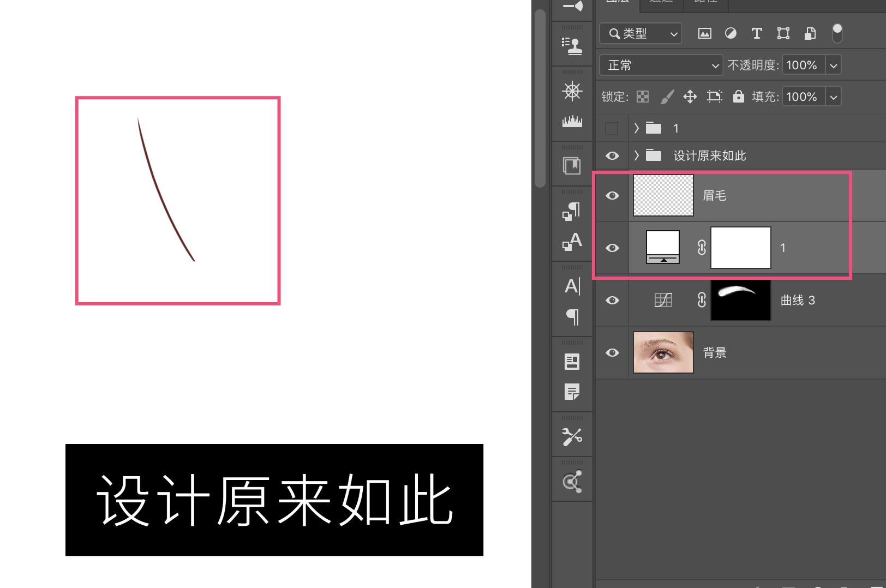The image size is (886, 588).
Task: Switch to the 路径 tab
Action: 705,3
